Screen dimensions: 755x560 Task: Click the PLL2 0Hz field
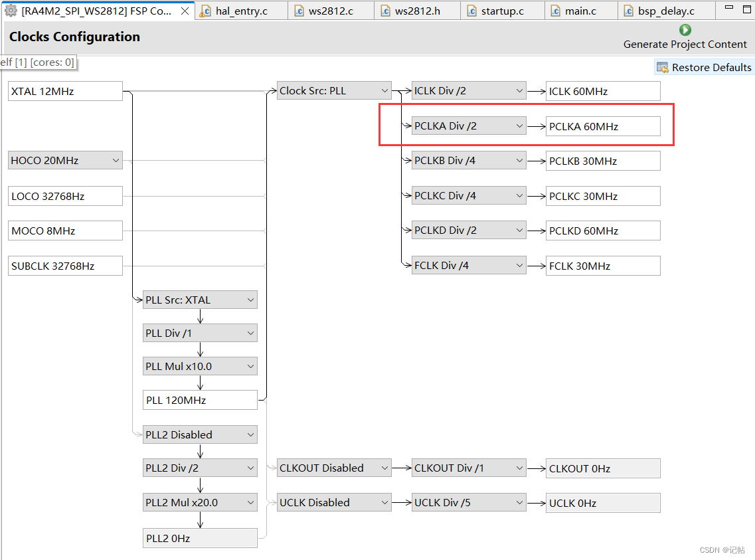point(200,538)
